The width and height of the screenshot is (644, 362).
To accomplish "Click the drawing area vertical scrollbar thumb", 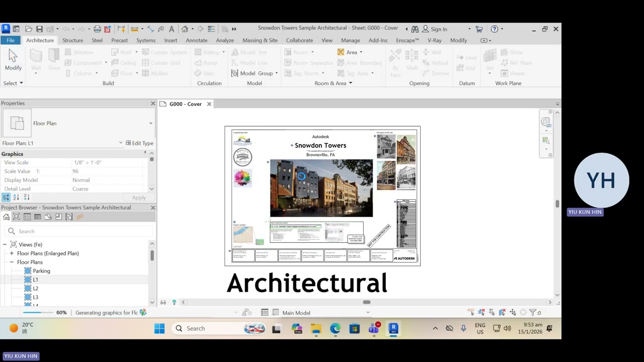I will click(557, 204).
